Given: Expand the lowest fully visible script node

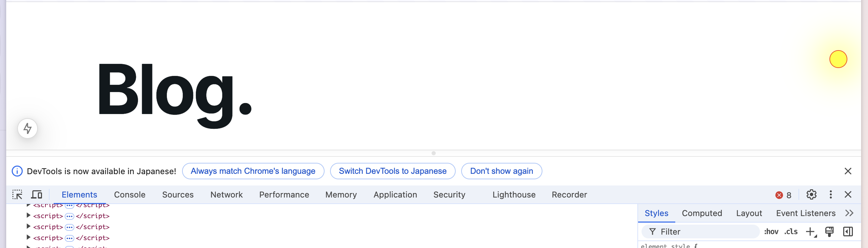Looking at the screenshot, I should (29, 238).
